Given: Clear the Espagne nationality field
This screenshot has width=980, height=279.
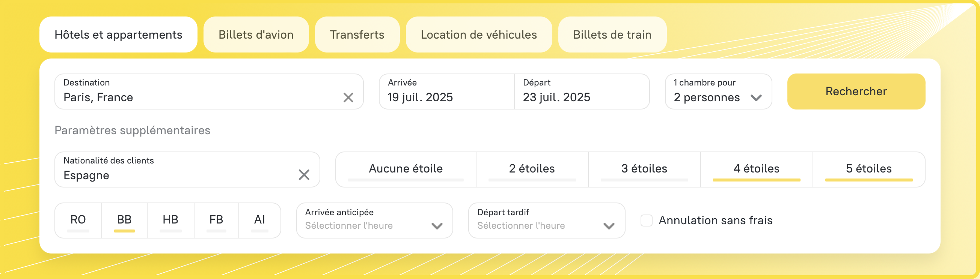Looking at the screenshot, I should tap(304, 175).
